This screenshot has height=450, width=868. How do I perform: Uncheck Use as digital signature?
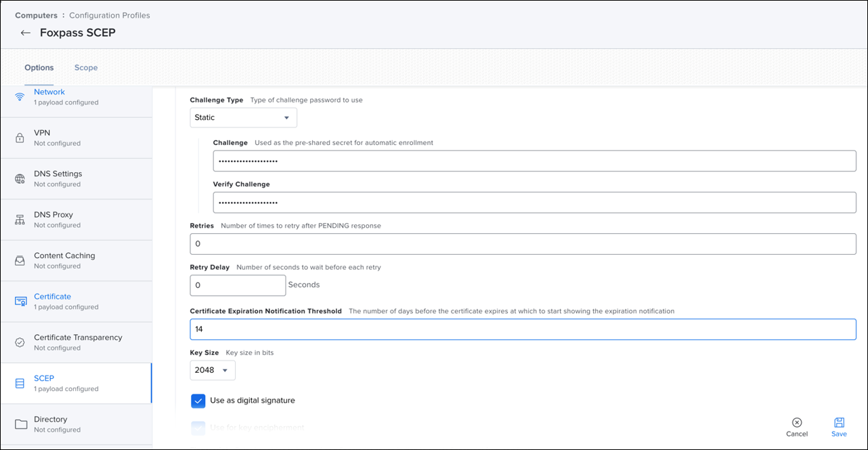point(198,401)
